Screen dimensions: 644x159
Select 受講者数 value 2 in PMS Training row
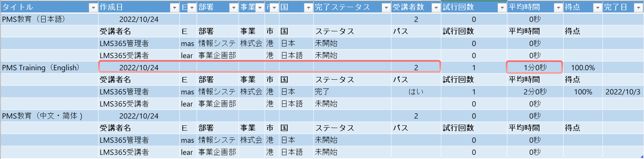[416, 68]
